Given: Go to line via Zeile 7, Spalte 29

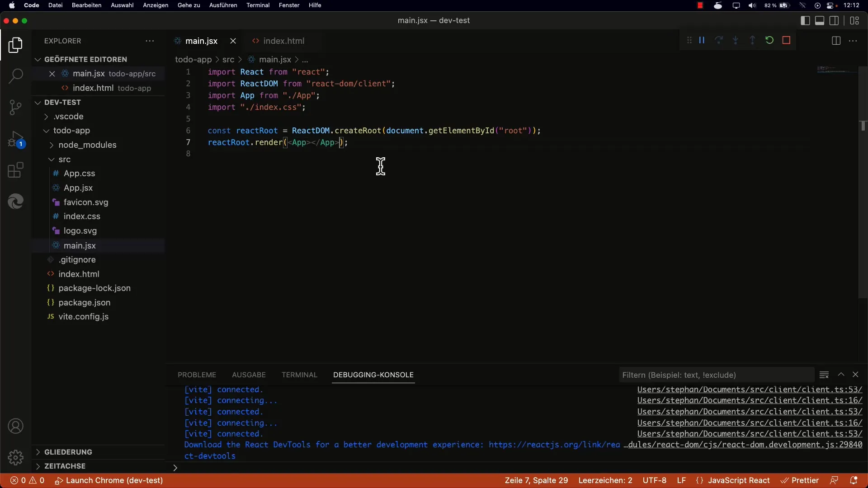Looking at the screenshot, I should (x=536, y=480).
